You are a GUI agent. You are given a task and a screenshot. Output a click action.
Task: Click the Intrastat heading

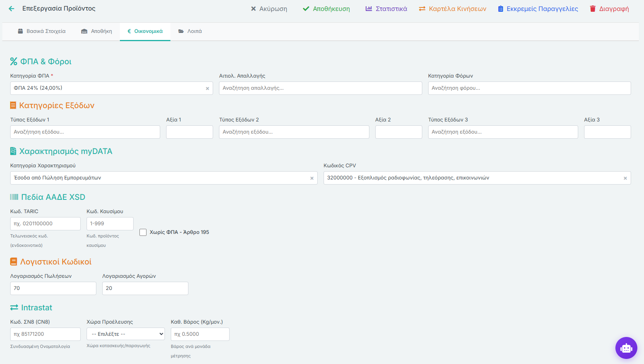[31, 308]
